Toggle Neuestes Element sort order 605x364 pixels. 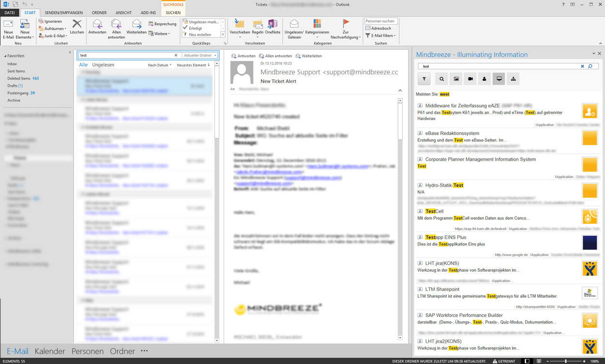[193, 65]
